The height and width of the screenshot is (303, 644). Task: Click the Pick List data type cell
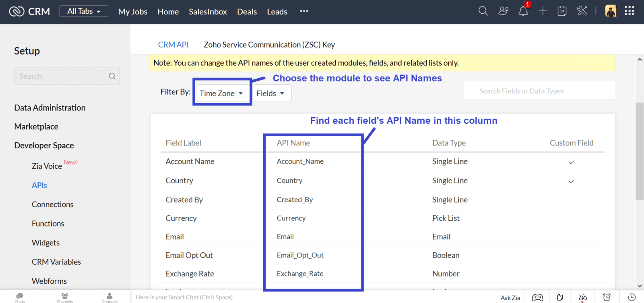click(446, 218)
